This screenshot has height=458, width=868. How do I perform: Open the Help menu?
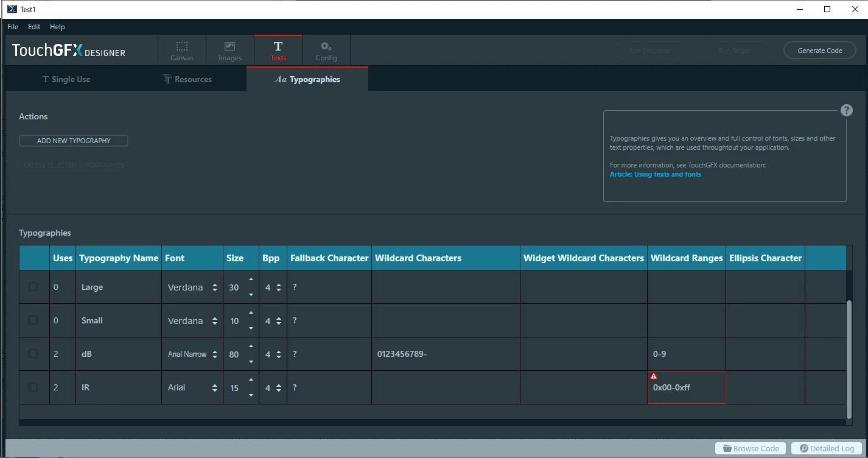pyautogui.click(x=57, y=27)
